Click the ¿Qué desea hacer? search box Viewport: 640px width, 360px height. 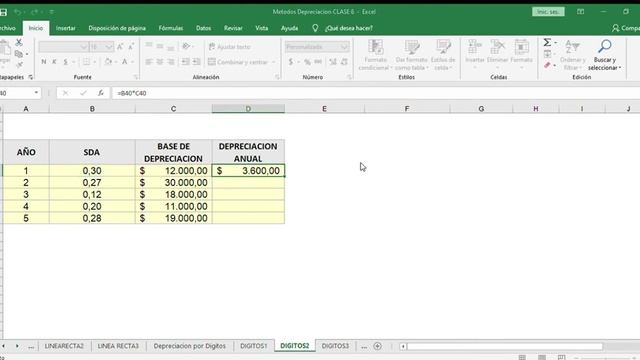pyautogui.click(x=349, y=28)
